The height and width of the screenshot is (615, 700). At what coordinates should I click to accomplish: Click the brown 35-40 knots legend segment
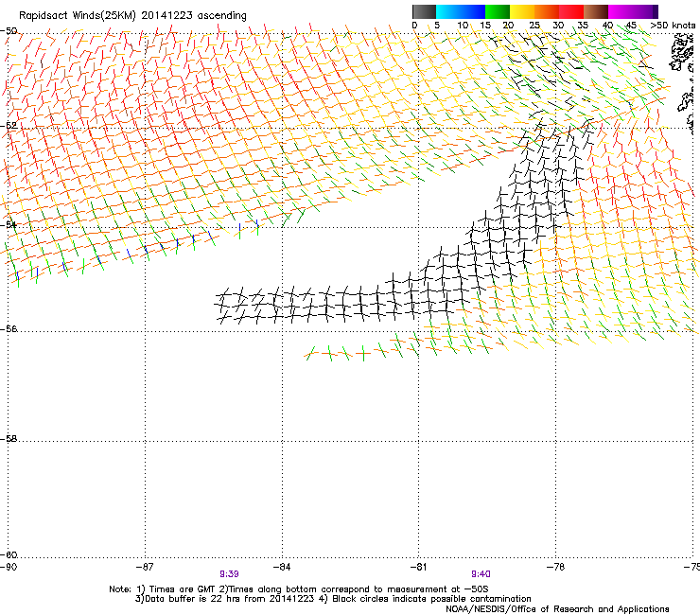click(596, 11)
